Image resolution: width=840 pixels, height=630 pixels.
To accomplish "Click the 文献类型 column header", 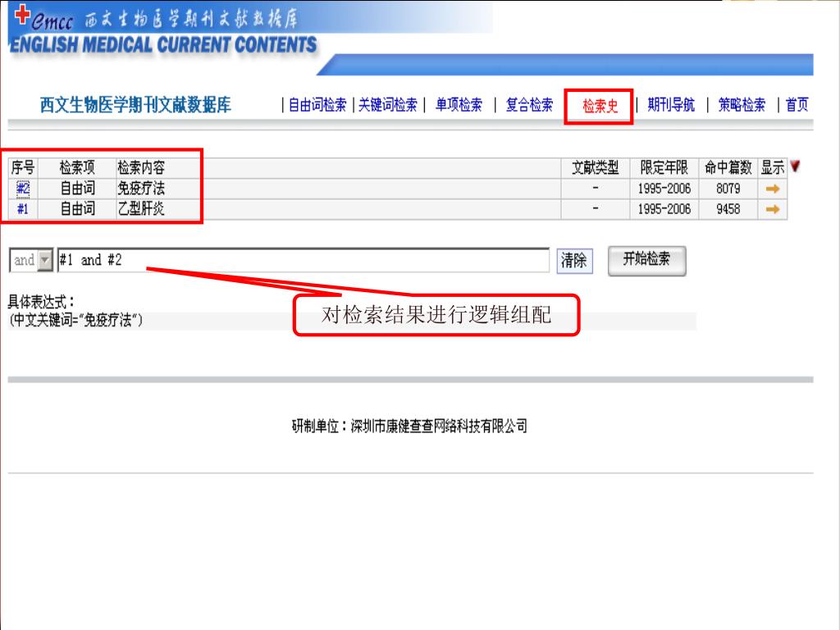I will [x=596, y=167].
